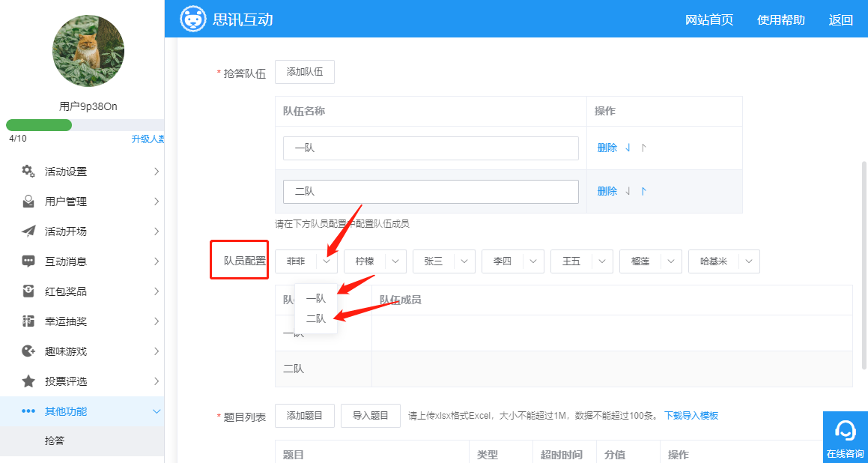Expand the 趣味游戏 menu chevron
Screen dimensions: 868x463
click(x=157, y=351)
